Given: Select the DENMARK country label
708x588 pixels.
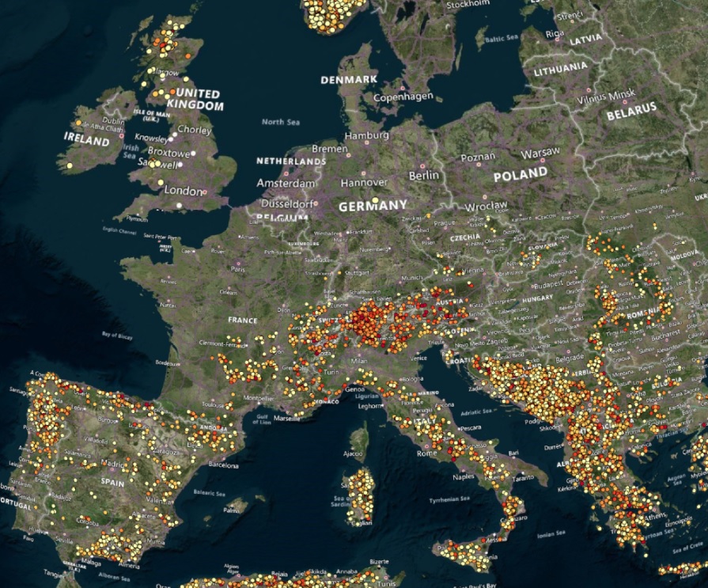Looking at the screenshot, I should pyautogui.click(x=348, y=80).
